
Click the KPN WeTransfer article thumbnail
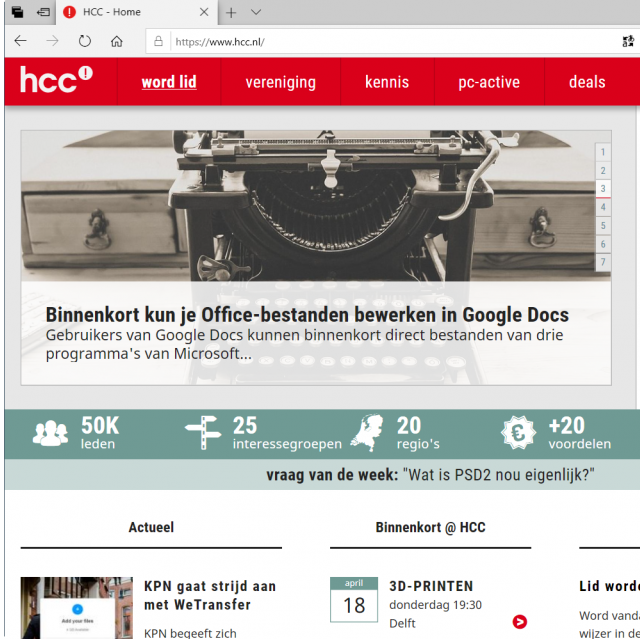click(x=77, y=608)
